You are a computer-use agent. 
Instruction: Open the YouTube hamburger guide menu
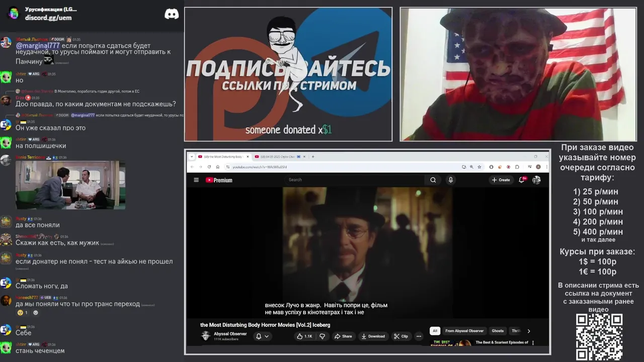196,180
